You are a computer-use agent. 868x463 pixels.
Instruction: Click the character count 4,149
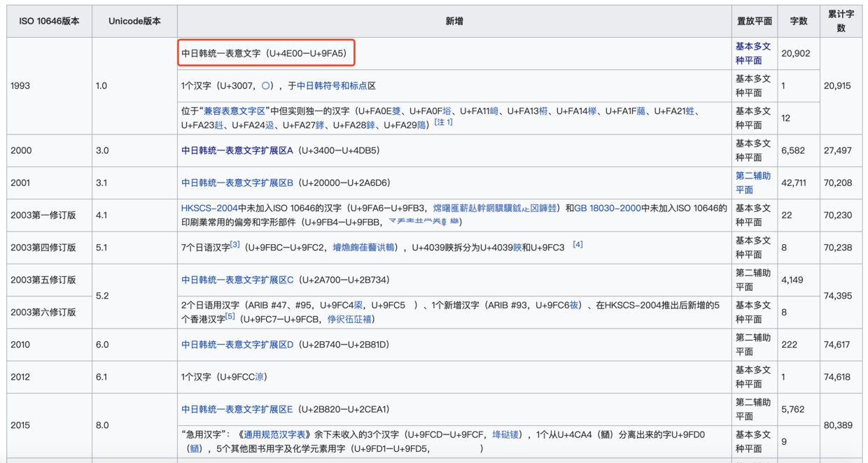[x=794, y=280]
